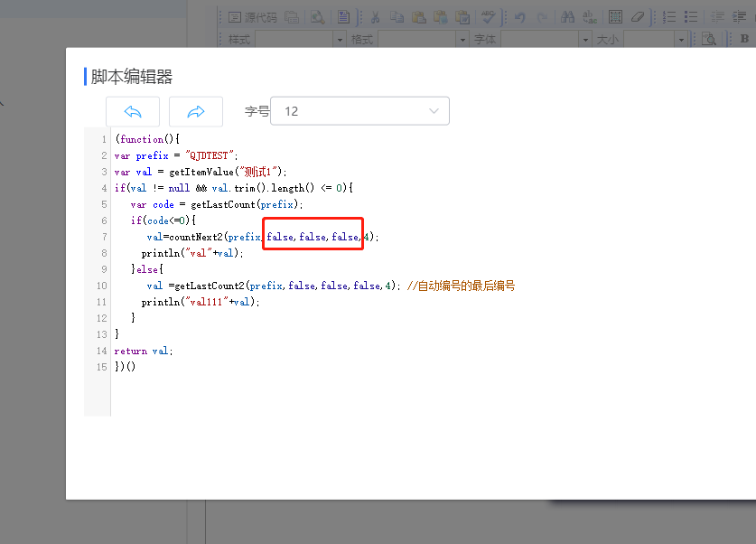The image size is (756, 544).
Task: Click println("val"+val) on line 8
Action: [x=191, y=253]
